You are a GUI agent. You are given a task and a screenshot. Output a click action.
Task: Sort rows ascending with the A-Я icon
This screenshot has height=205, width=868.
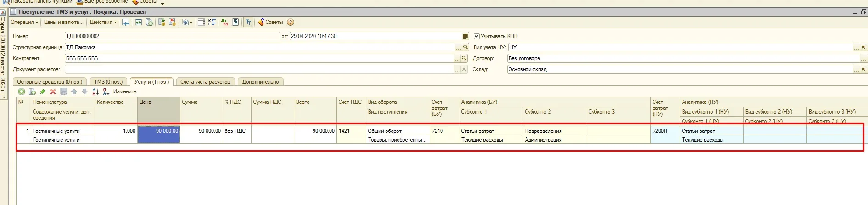tap(95, 91)
